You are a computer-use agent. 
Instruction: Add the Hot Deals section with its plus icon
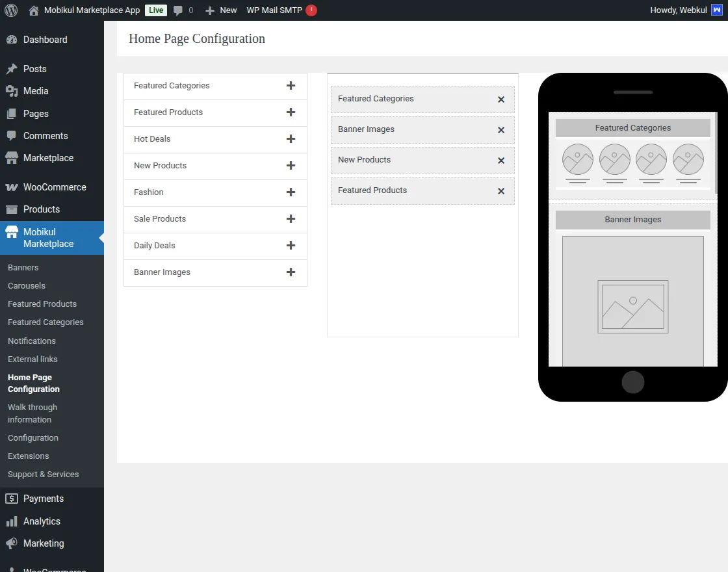point(291,139)
